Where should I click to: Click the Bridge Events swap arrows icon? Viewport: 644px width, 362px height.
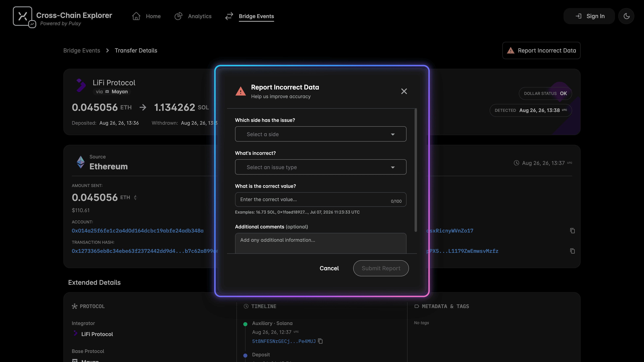229,16
